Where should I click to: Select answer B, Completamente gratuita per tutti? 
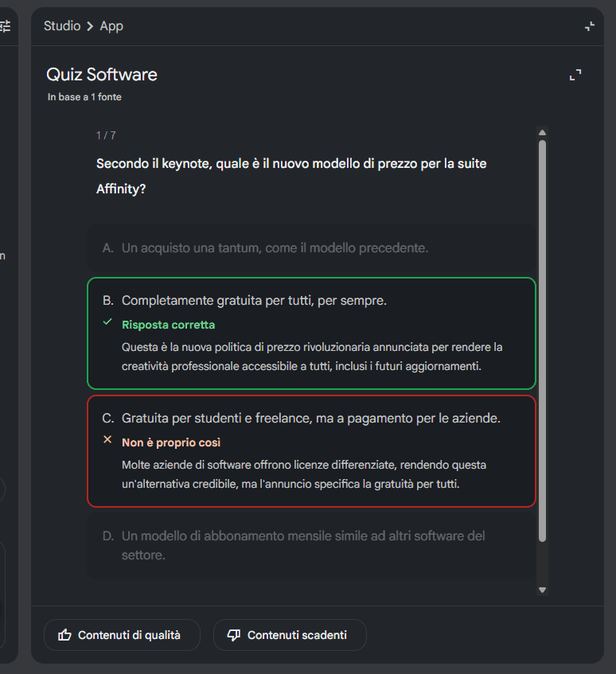click(310, 301)
